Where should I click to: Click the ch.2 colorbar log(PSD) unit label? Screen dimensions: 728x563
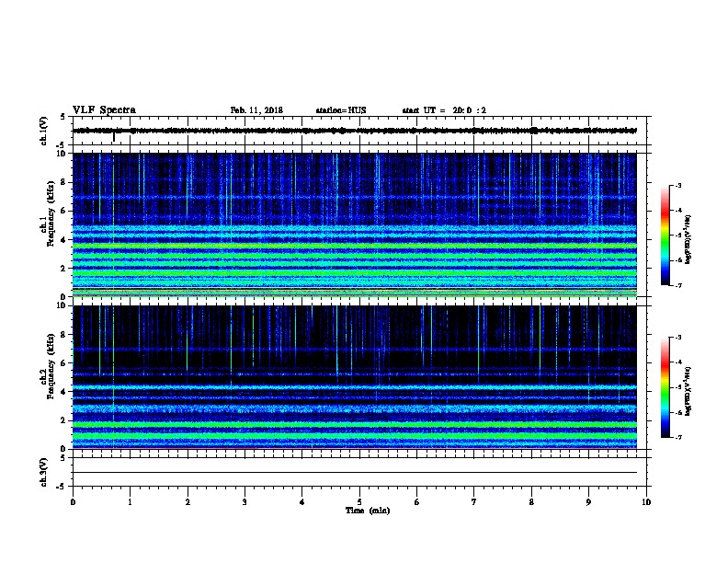(688, 391)
